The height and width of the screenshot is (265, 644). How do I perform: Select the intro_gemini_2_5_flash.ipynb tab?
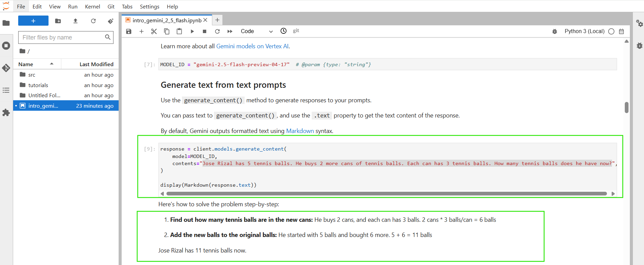pyautogui.click(x=167, y=20)
